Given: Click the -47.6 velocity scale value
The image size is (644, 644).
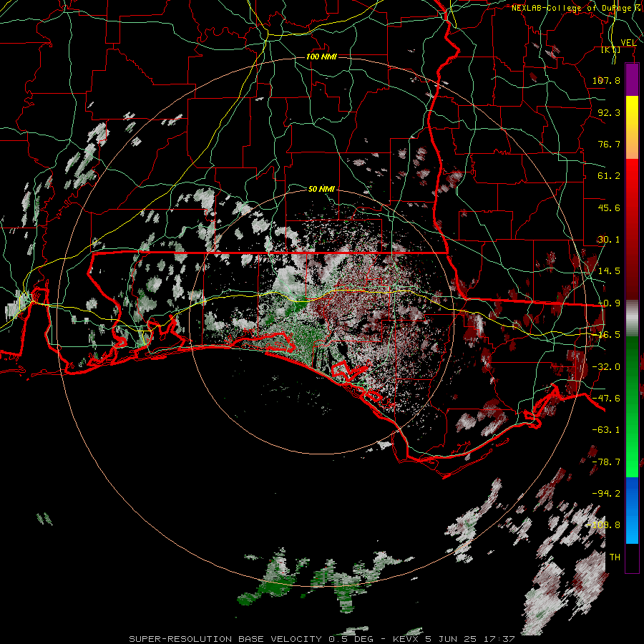Looking at the screenshot, I should point(606,399).
